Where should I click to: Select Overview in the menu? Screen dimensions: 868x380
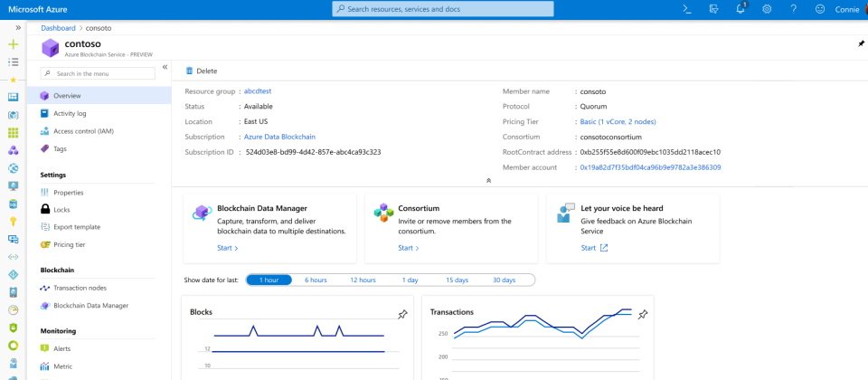coord(99,95)
